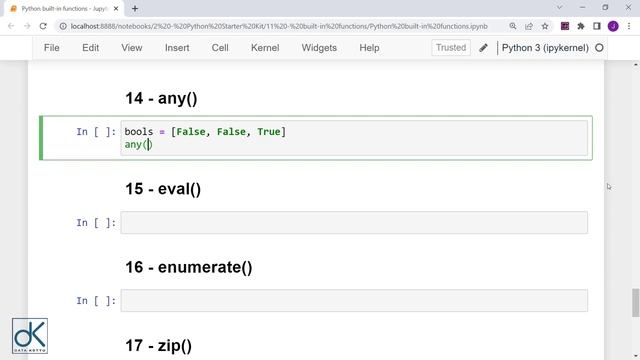Open the Kernel menu
The width and height of the screenshot is (640, 360).
coord(265,48)
